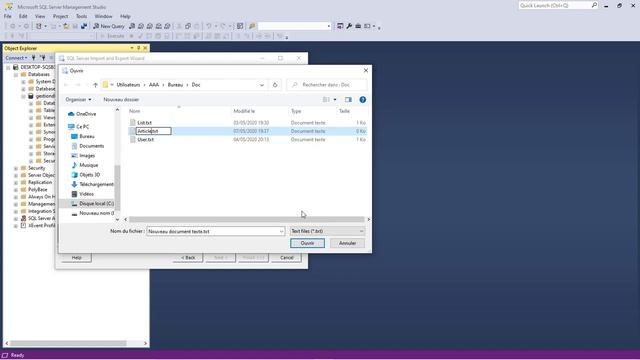Open the Help menu
This screenshot has width=640, height=360.
[125, 16]
